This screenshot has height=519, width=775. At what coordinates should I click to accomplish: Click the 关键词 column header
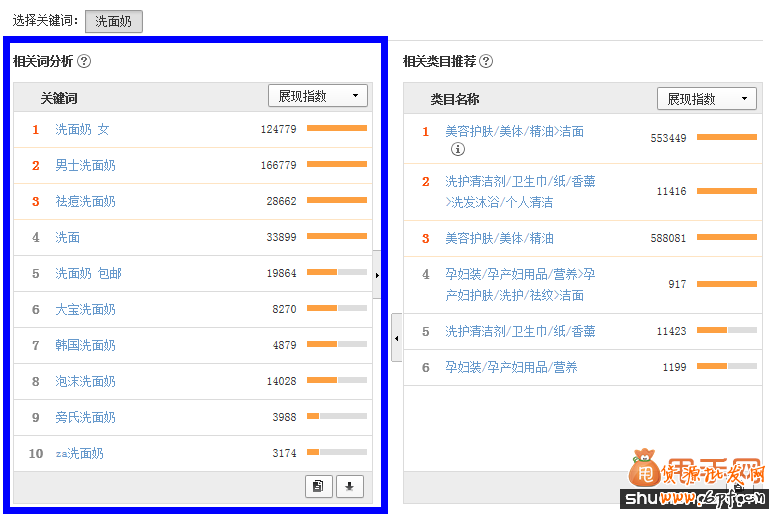click(x=59, y=98)
